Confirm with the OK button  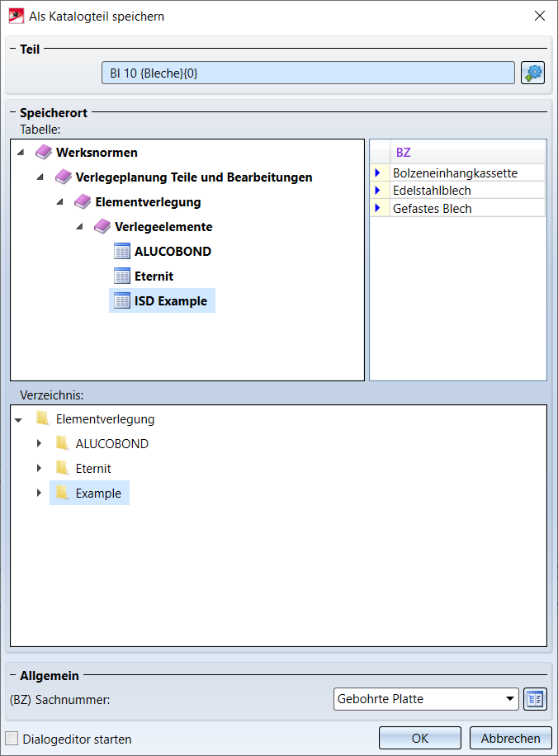click(x=420, y=739)
